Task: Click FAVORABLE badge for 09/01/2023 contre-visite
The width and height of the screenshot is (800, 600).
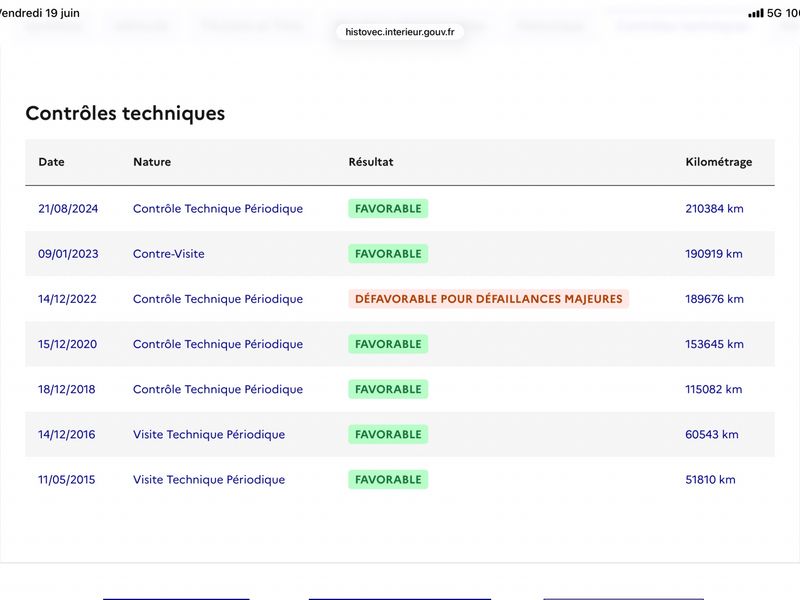Action: pos(388,254)
